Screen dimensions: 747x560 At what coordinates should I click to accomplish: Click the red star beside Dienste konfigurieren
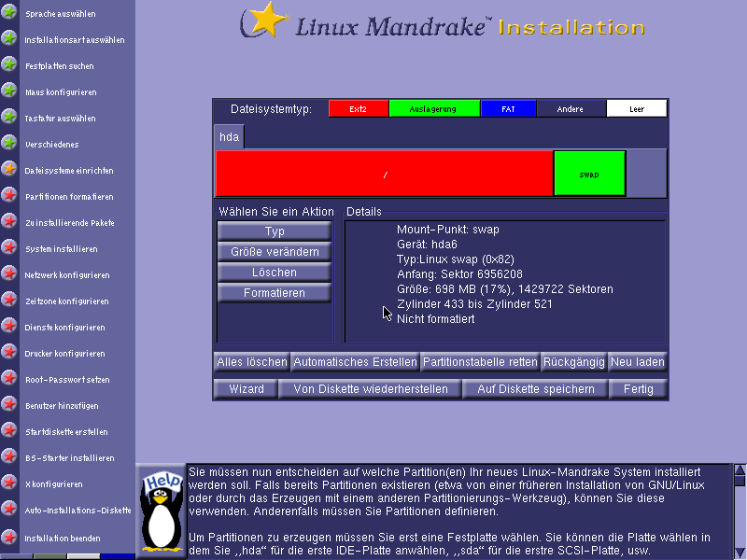pyautogui.click(x=9, y=326)
